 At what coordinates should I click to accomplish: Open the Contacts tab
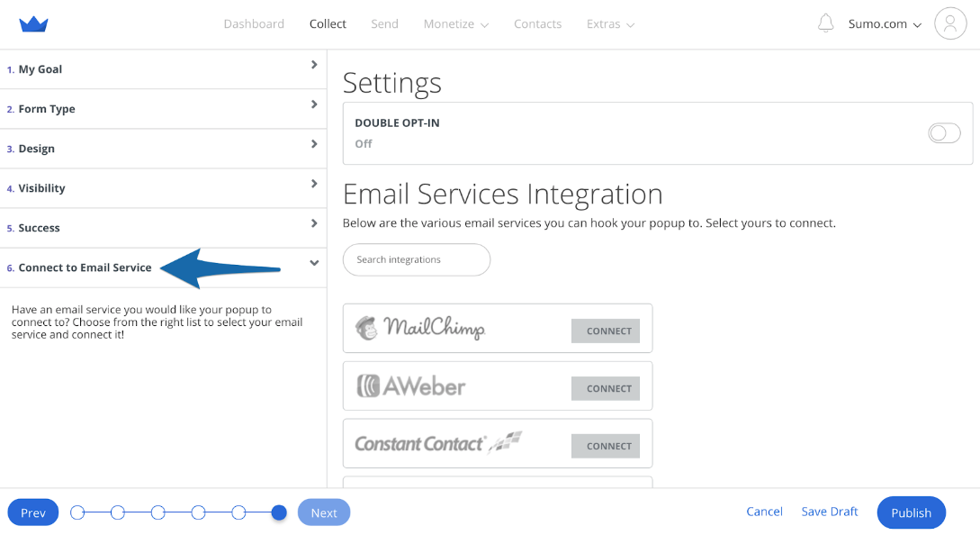pyautogui.click(x=537, y=23)
